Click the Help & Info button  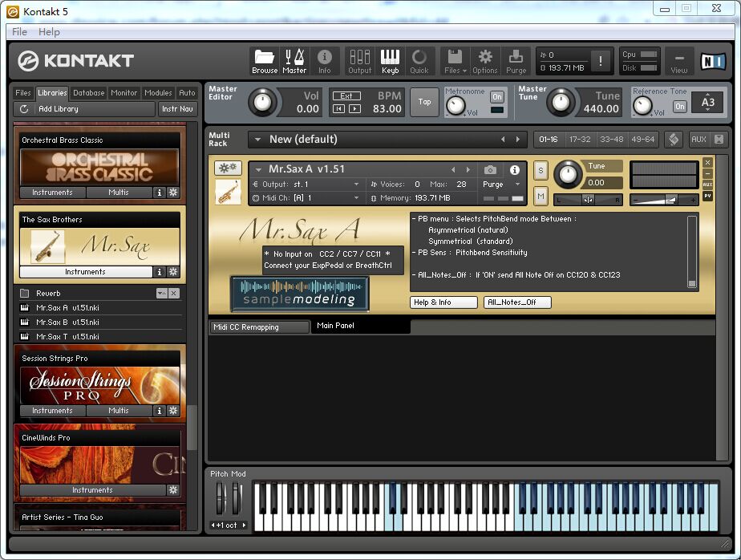443,302
